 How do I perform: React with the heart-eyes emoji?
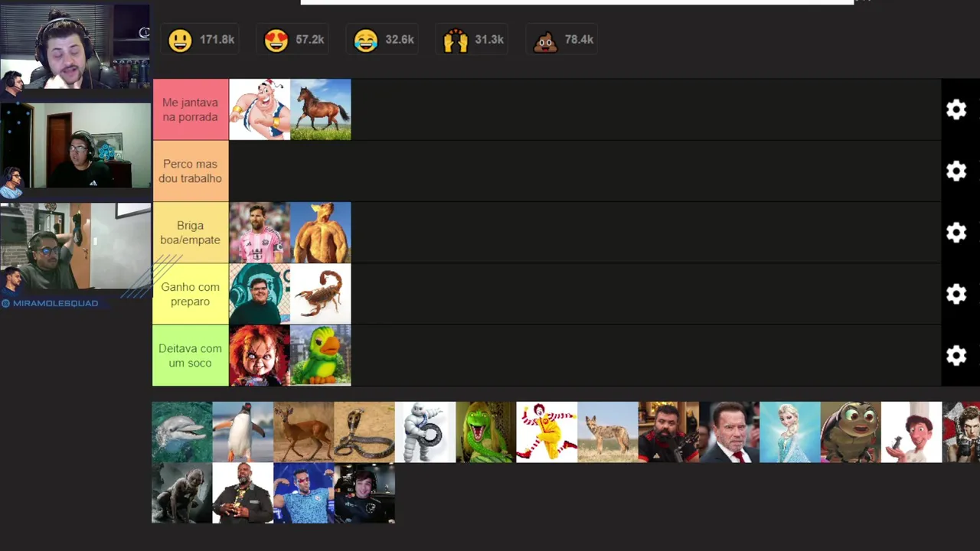(276, 40)
